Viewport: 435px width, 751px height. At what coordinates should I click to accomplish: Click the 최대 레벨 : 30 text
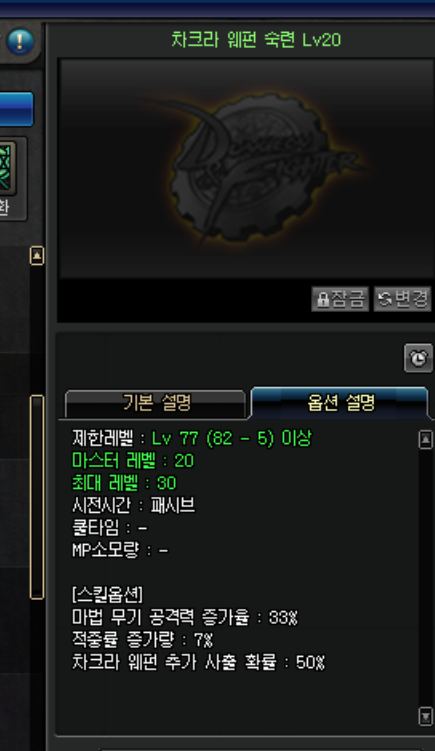point(124,483)
